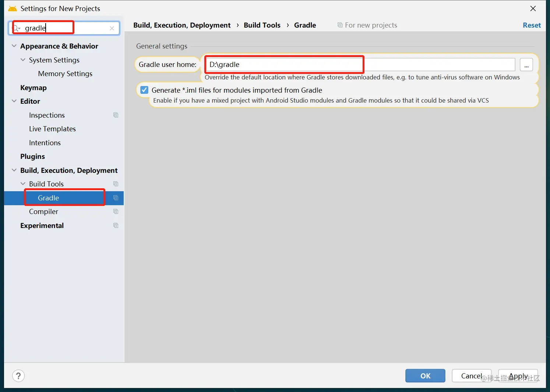The height and width of the screenshot is (392, 550).
Task: Click the Reset link
Action: [532, 25]
